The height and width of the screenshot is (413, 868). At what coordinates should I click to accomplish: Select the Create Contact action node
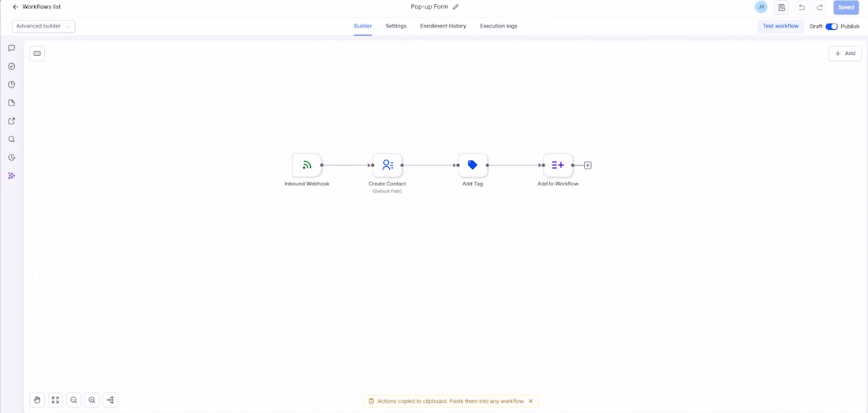click(387, 165)
